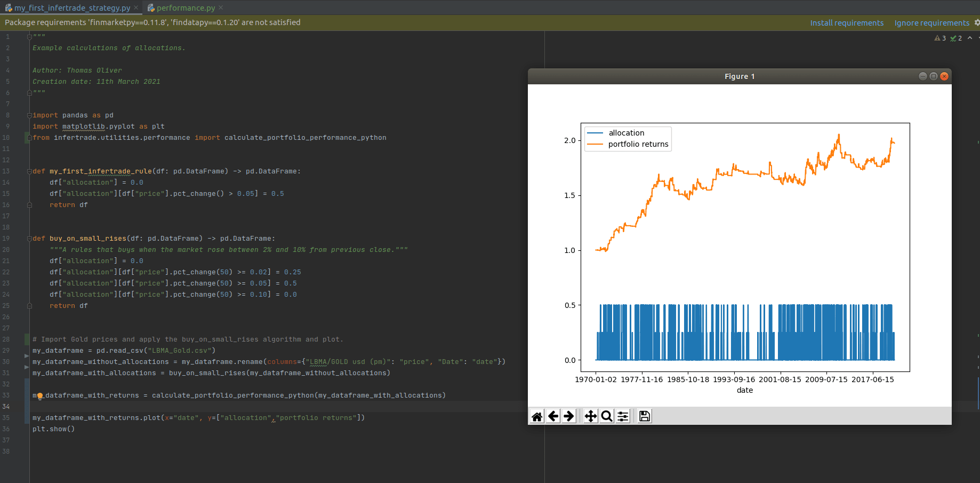
Task: Click the intention lightbulb on line 33
Action: (40, 396)
